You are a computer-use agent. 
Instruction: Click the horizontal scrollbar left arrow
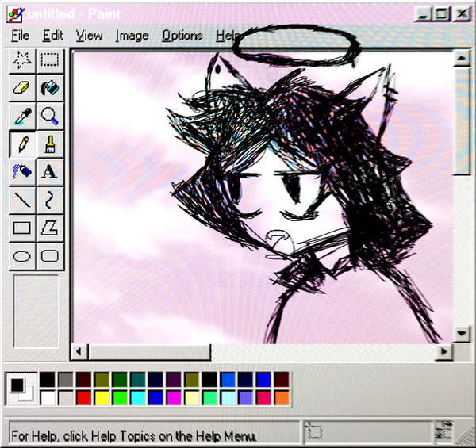79,352
